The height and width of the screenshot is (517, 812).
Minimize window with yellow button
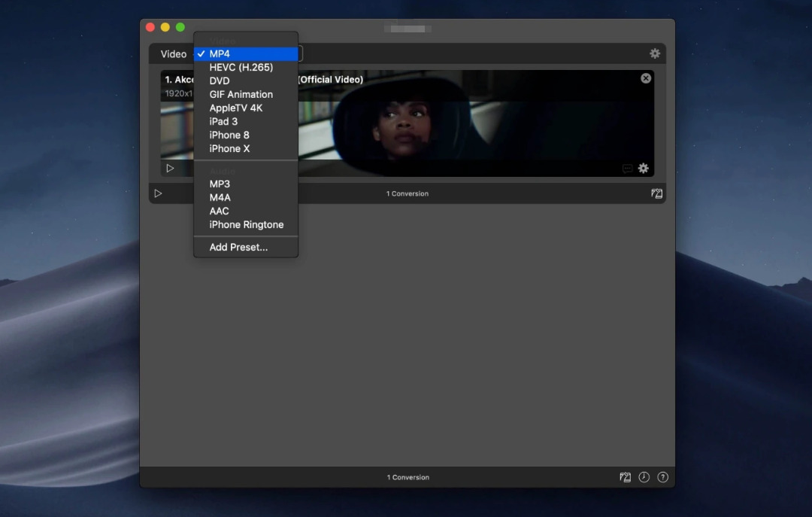(165, 27)
